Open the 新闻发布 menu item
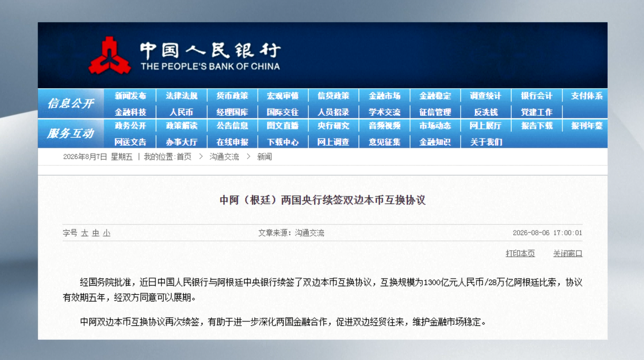Screen dimensions: 644x360 click(x=130, y=96)
